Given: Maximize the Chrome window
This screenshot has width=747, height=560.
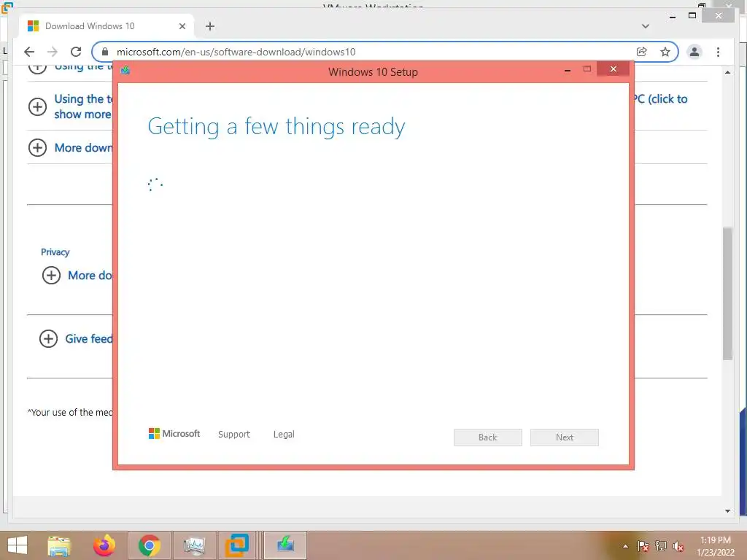Looking at the screenshot, I should tap(692, 16).
